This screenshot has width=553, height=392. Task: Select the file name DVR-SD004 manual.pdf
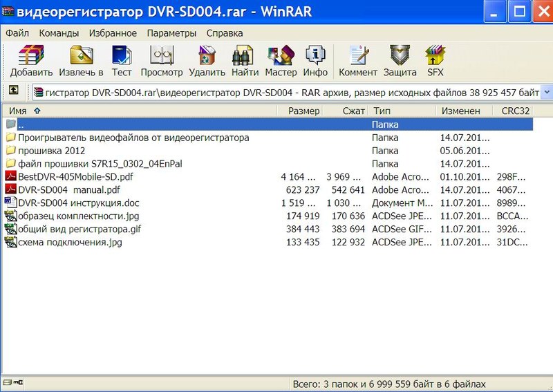click(69, 190)
